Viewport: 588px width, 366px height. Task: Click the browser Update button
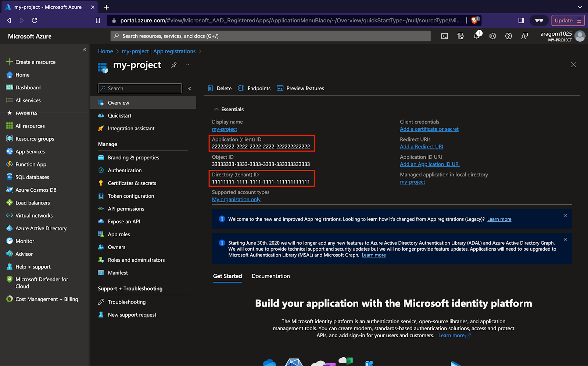(568, 20)
